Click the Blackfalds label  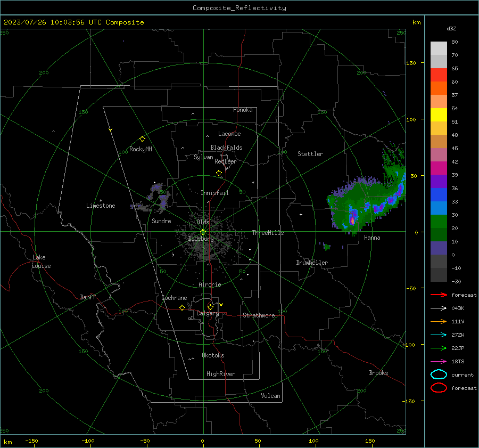pos(226,148)
